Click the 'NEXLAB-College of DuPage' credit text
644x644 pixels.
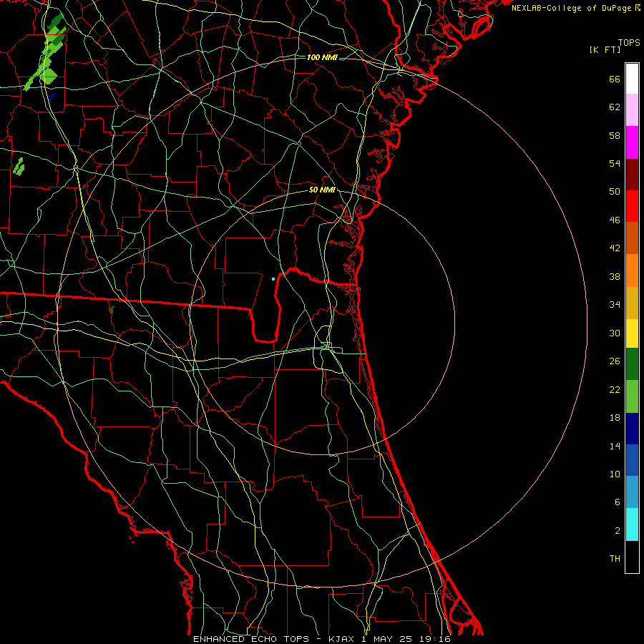pyautogui.click(x=571, y=8)
